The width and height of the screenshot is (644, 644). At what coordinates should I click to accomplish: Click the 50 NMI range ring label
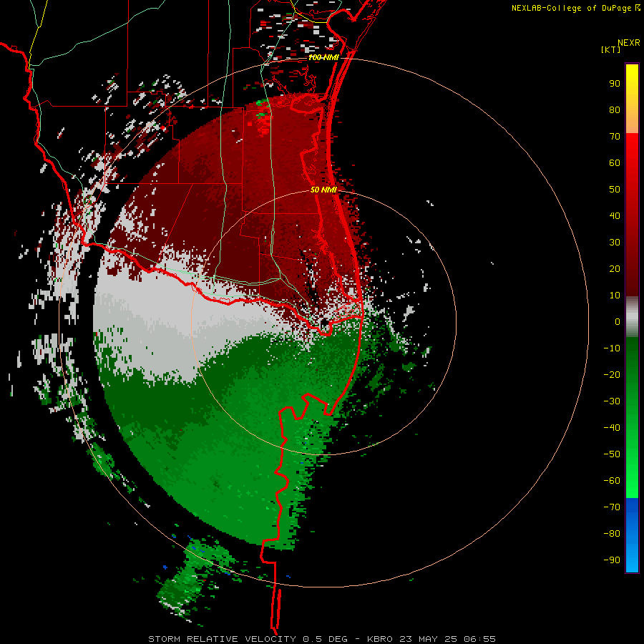323,190
